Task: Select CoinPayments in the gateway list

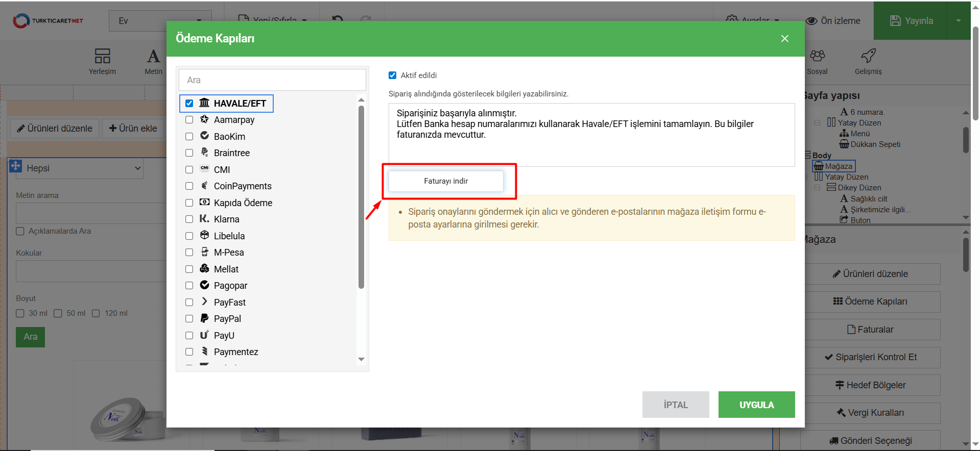Action: pyautogui.click(x=242, y=186)
